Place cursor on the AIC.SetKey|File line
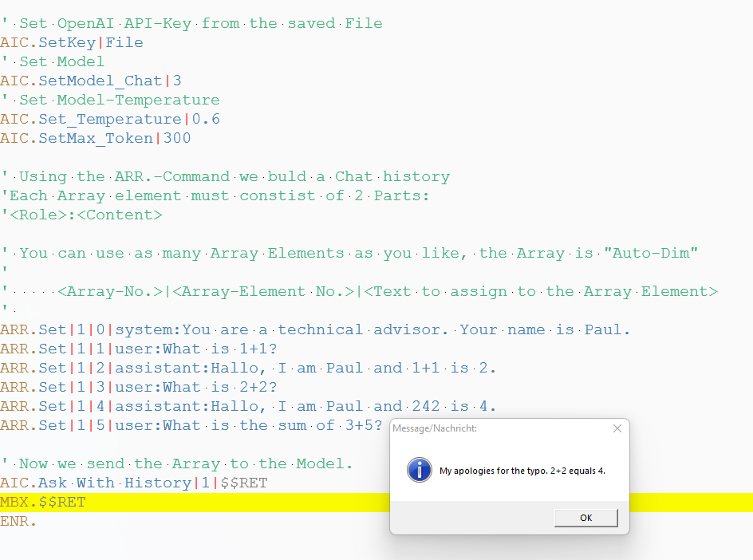This screenshot has height=560, width=753. (x=72, y=42)
